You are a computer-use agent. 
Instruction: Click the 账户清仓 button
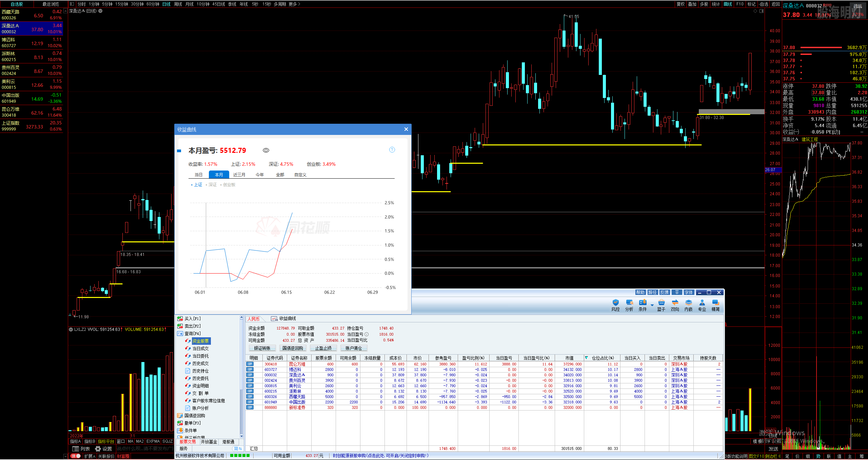[x=354, y=348]
